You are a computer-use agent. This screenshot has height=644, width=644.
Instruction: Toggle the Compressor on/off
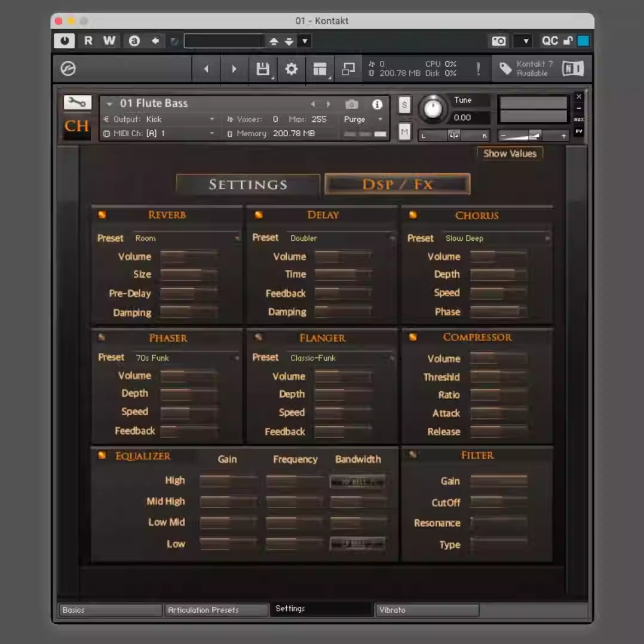[x=413, y=337]
